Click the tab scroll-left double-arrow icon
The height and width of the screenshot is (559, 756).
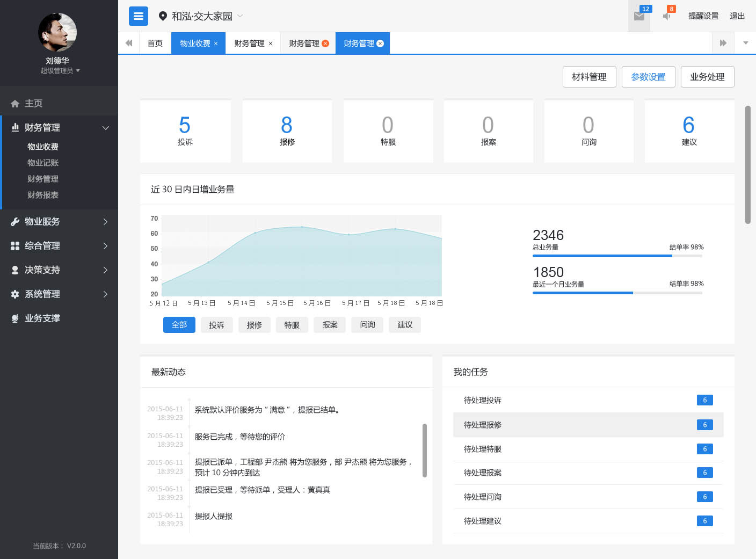pos(129,43)
